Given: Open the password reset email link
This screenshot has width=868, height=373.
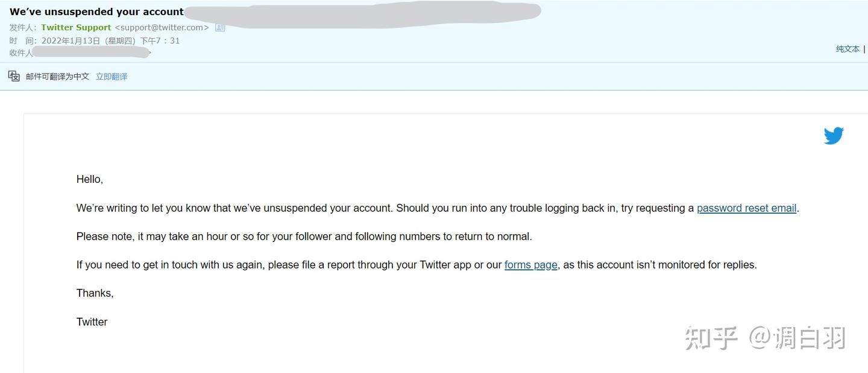Looking at the screenshot, I should click(x=746, y=208).
